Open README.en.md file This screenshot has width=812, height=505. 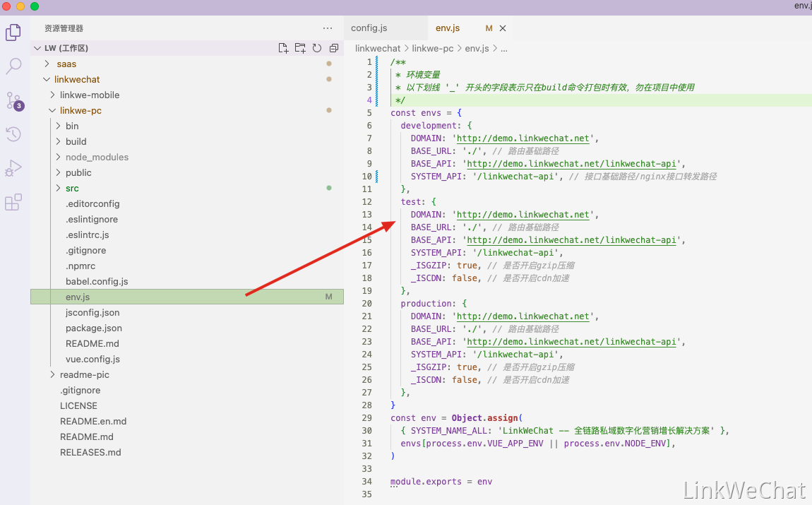[93, 421]
